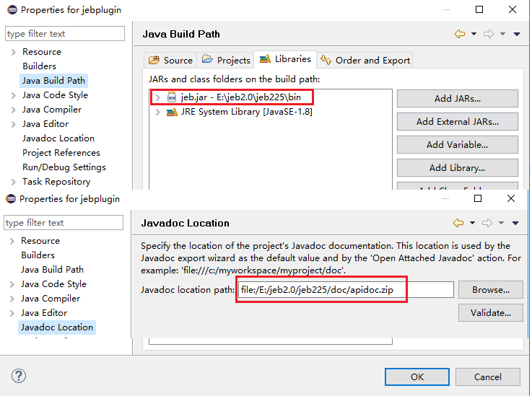
Task: Select Javadoc Location in lower tree
Action: 56,327
